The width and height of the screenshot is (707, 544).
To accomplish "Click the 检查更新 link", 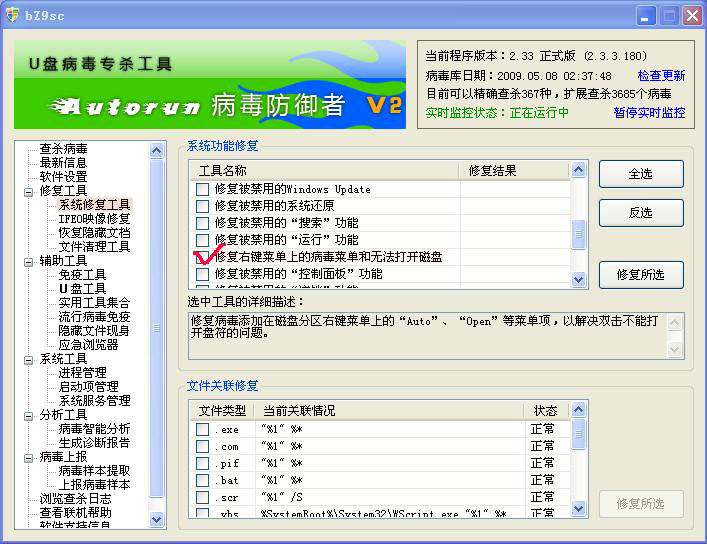I will (661, 76).
